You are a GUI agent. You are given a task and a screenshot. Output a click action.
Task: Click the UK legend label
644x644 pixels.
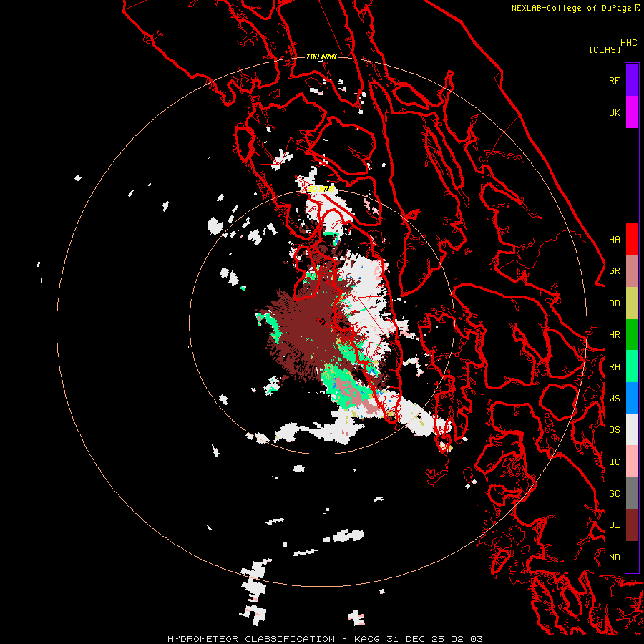(614, 112)
